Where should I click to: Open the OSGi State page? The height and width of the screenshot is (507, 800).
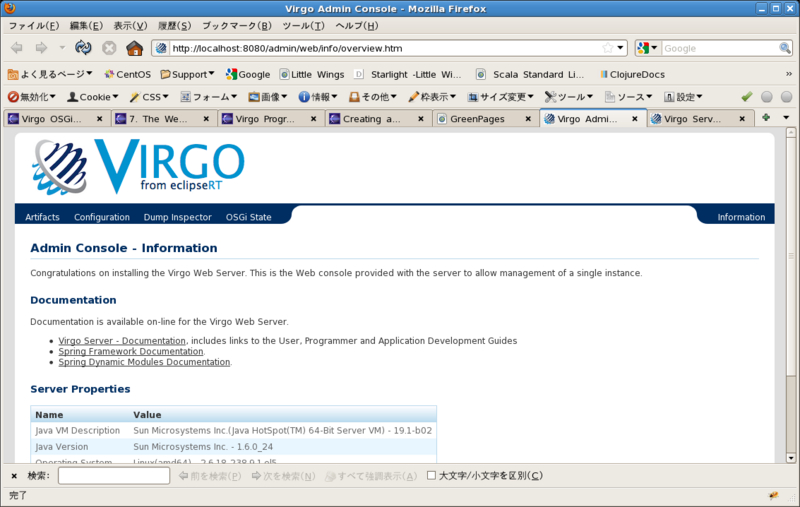(248, 217)
